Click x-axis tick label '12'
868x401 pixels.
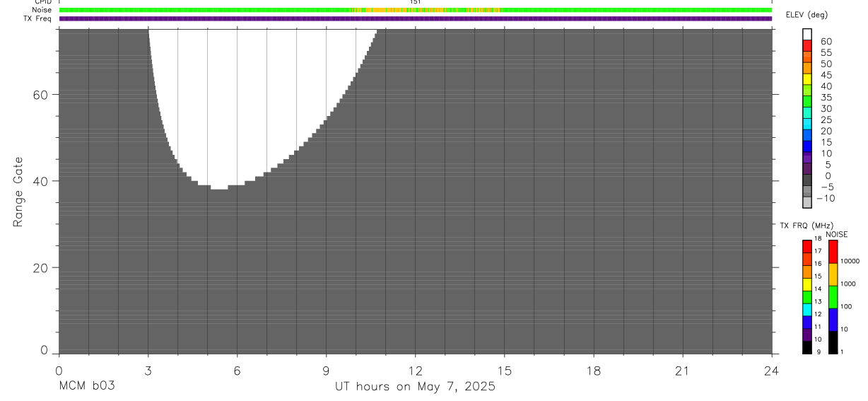tap(415, 371)
